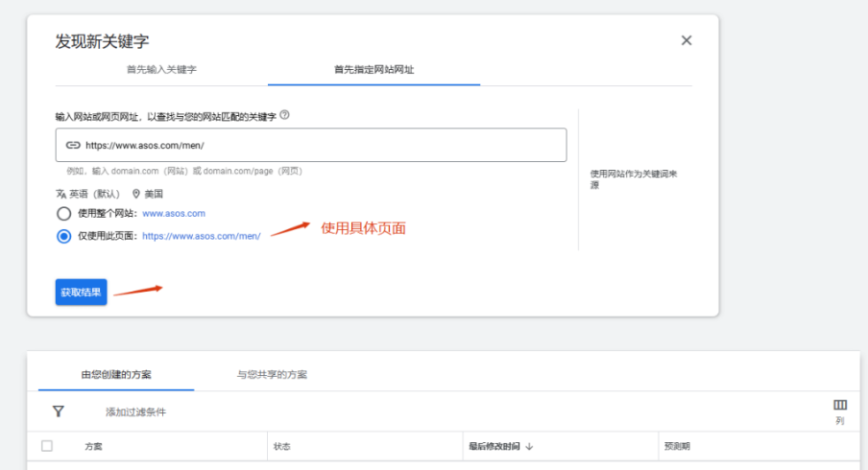Change language 英语 (默认) setting
The image size is (868, 470).
coord(94,193)
